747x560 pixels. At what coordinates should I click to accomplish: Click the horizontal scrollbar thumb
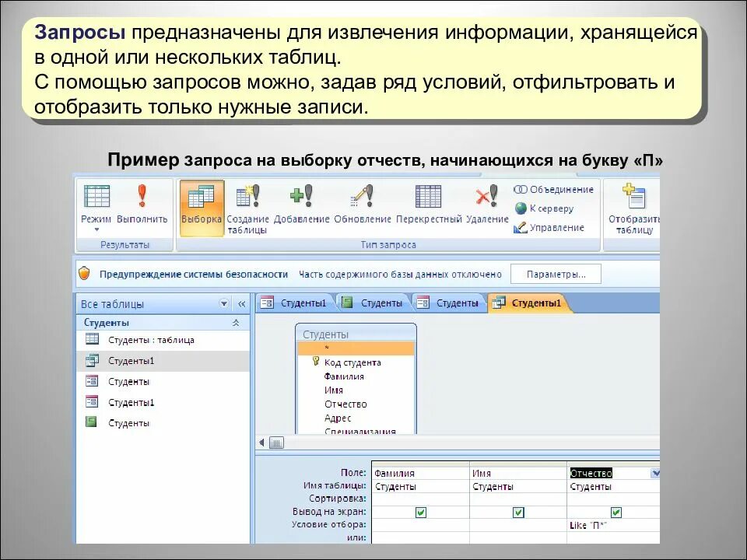pos(276,443)
